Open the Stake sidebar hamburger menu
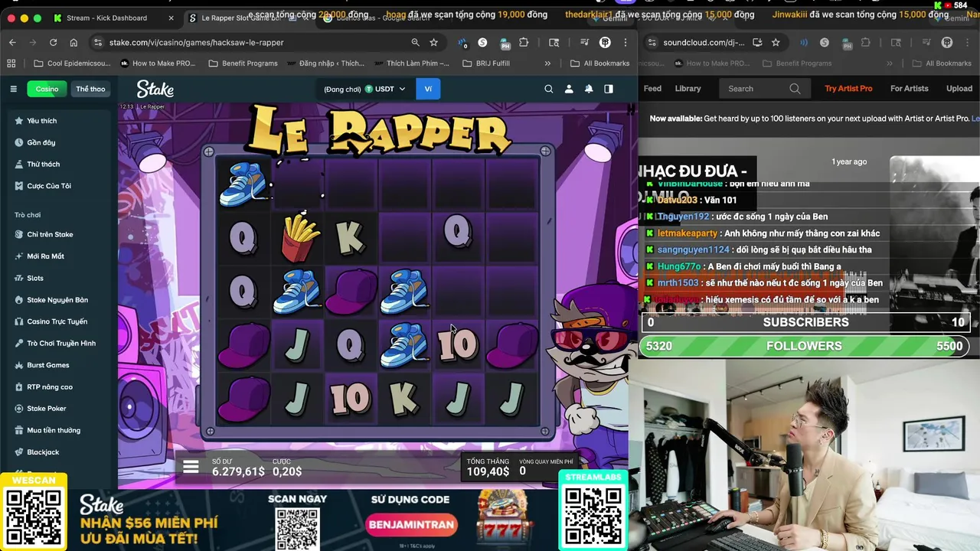The width and height of the screenshot is (980, 551). pyautogui.click(x=13, y=89)
